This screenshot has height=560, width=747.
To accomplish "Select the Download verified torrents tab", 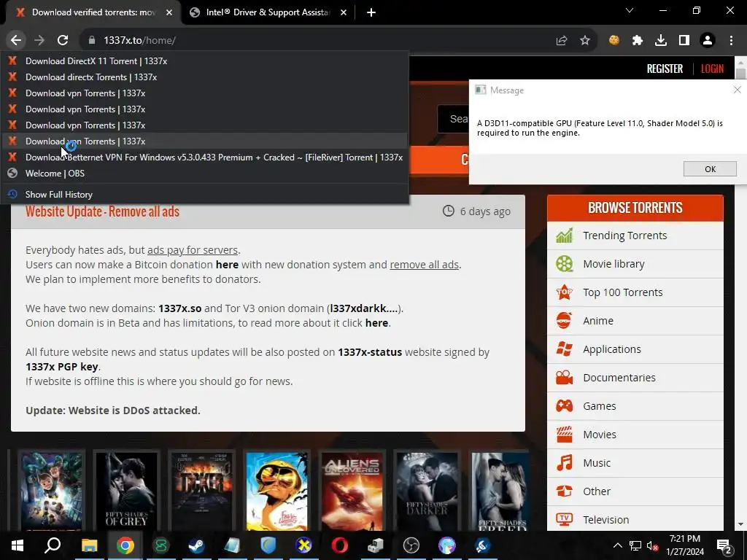I will pyautogui.click(x=93, y=12).
